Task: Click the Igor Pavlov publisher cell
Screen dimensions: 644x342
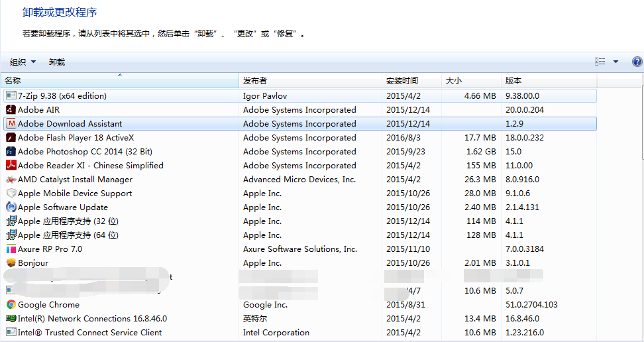Action: point(265,96)
